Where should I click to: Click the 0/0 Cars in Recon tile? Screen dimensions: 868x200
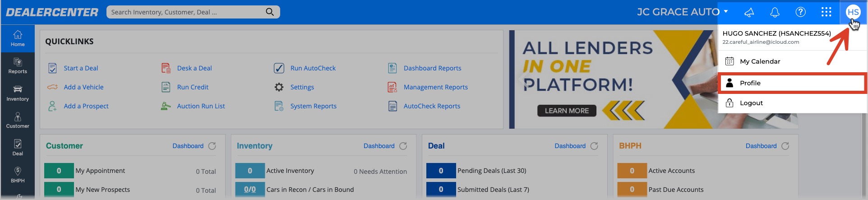coord(250,189)
